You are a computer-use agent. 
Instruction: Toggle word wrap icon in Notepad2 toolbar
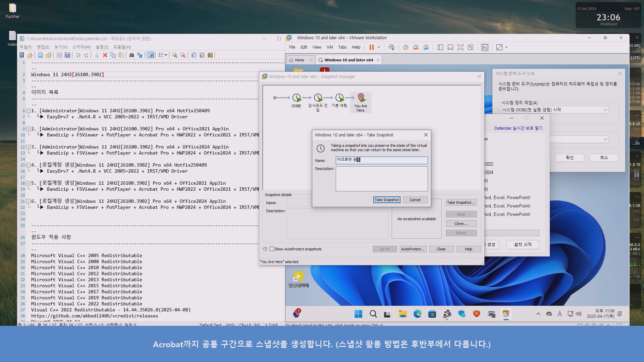click(151, 55)
